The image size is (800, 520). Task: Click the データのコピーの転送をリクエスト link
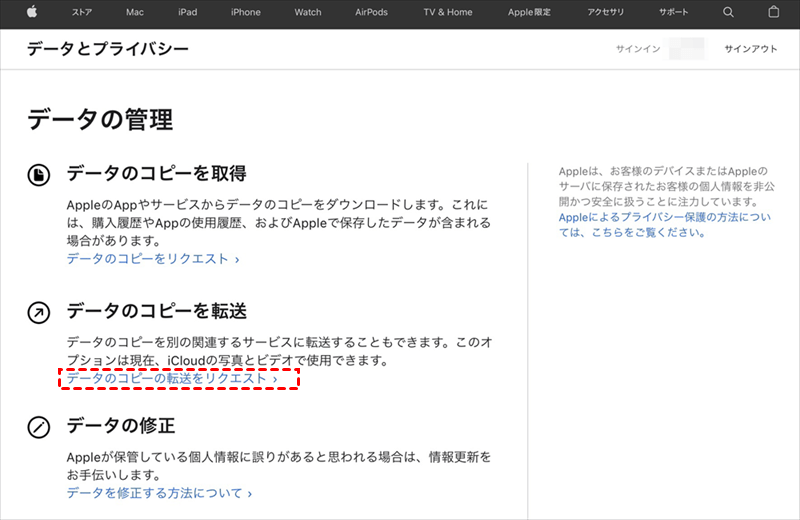click(172, 379)
